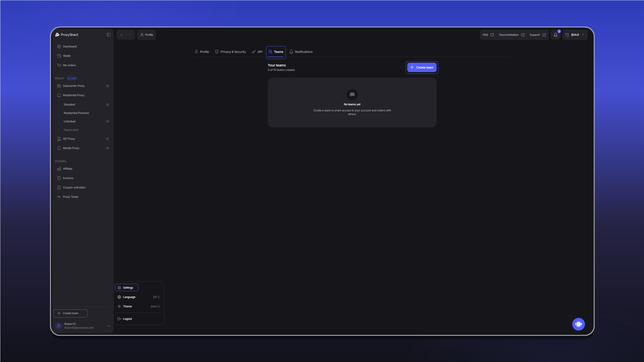Click the ProxyShard logo
The image size is (644, 362).
tap(66, 35)
